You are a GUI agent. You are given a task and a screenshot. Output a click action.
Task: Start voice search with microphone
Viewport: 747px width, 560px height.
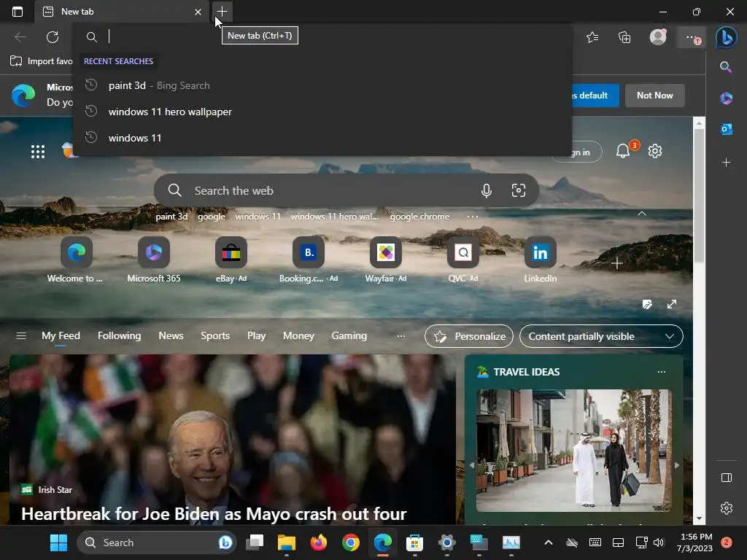[487, 190]
